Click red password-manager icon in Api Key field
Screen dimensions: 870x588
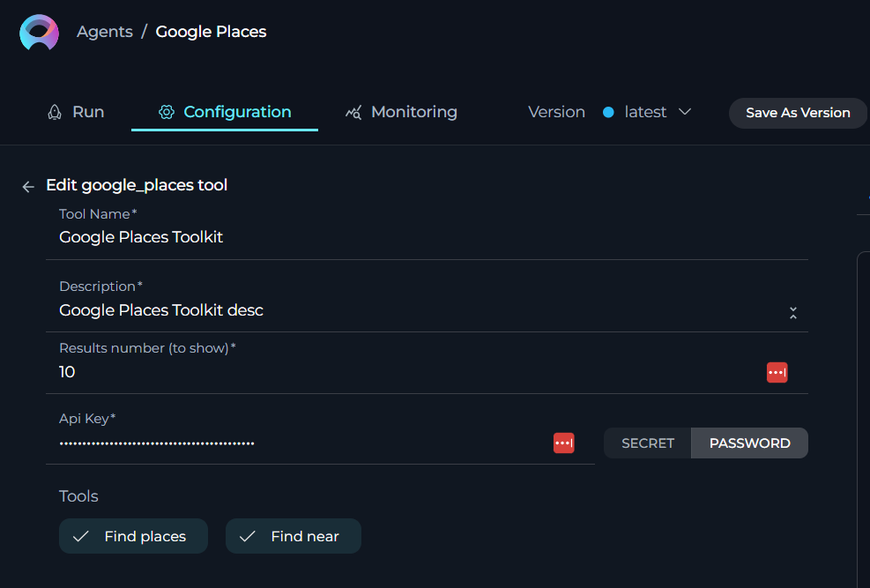(564, 443)
